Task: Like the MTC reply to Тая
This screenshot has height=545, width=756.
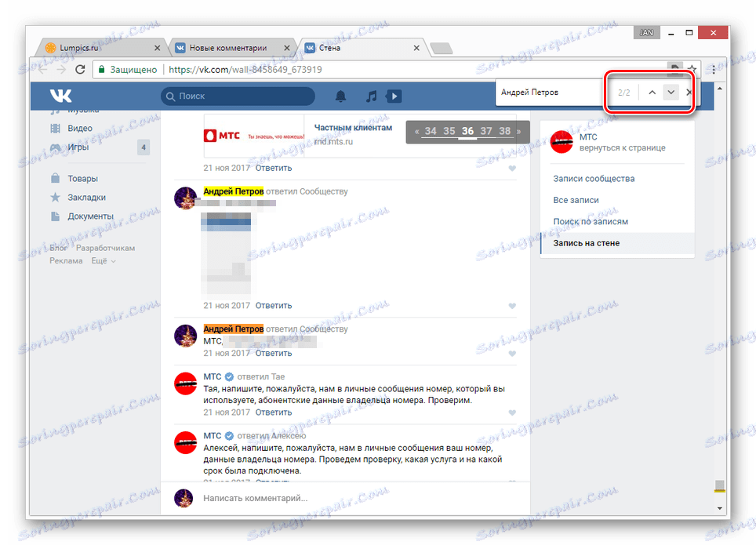Action: tap(512, 412)
